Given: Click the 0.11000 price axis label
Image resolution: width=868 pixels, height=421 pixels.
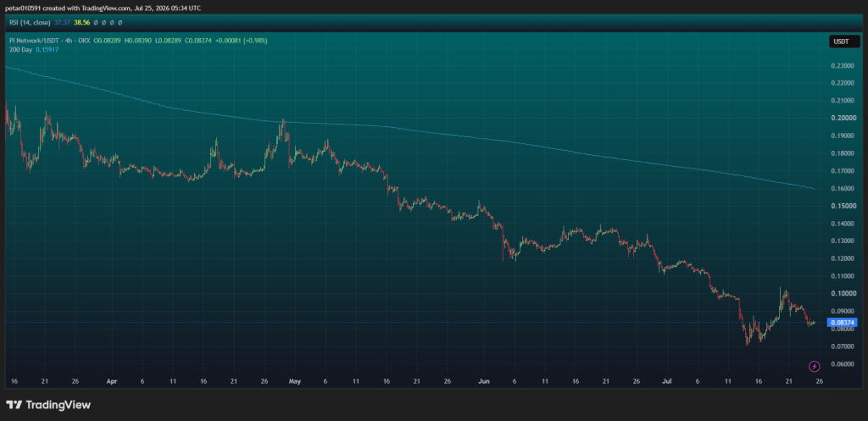Looking at the screenshot, I should 842,276.
